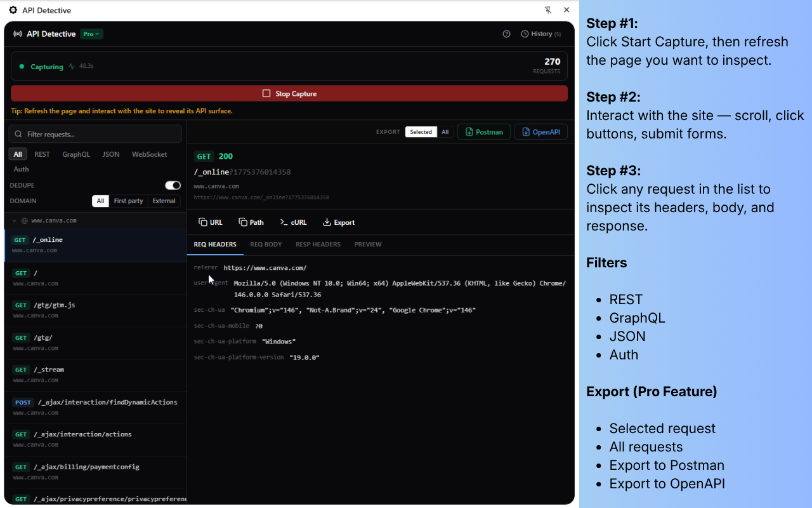Screen dimensions: 812x508
Task: Copy the request Path
Action: [x=251, y=222]
